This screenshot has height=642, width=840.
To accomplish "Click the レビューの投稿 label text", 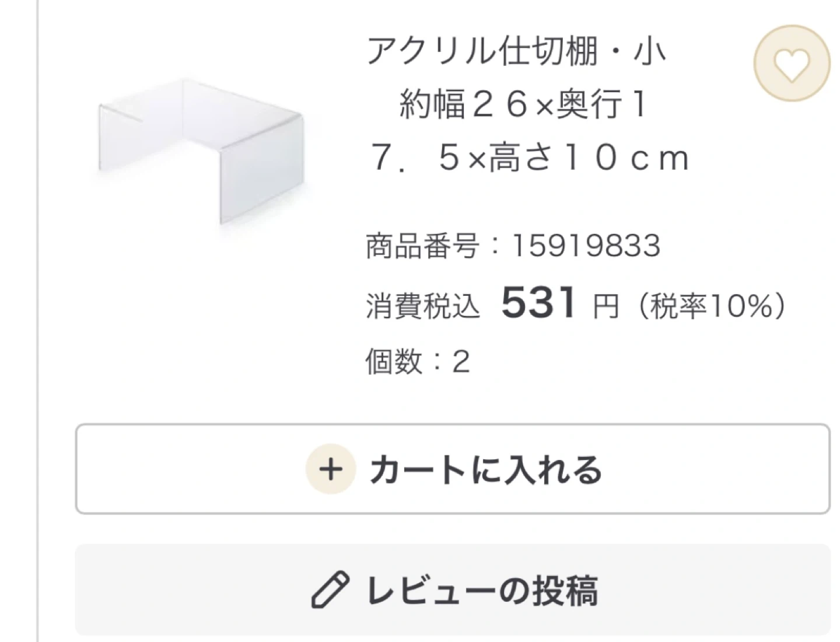I will point(482,591).
